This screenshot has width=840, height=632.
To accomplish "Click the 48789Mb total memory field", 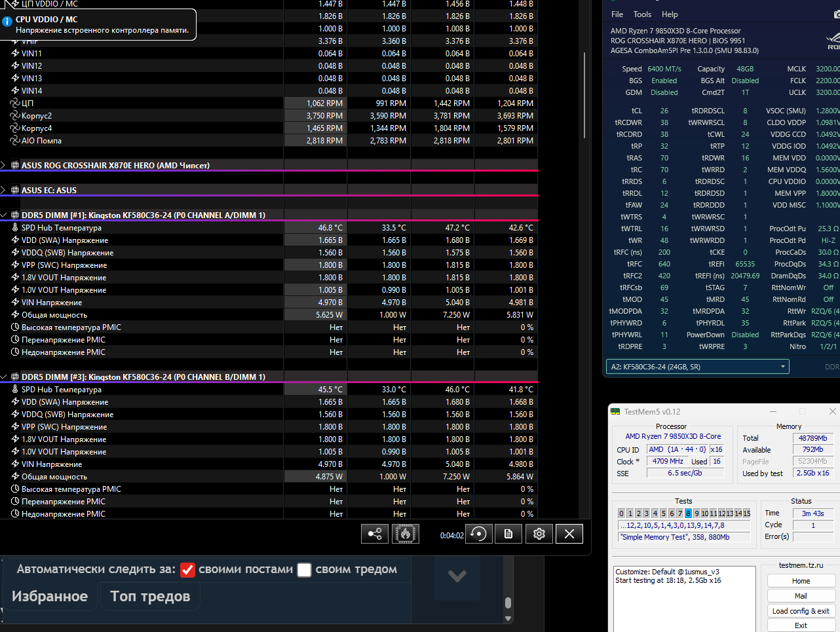I will [812, 438].
